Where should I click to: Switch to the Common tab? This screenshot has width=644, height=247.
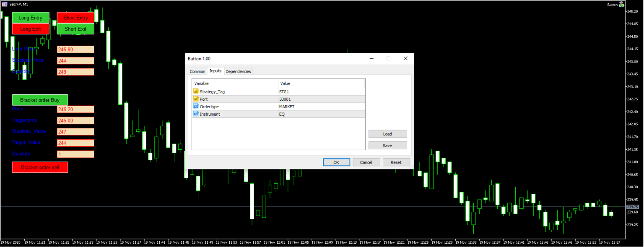tap(197, 71)
